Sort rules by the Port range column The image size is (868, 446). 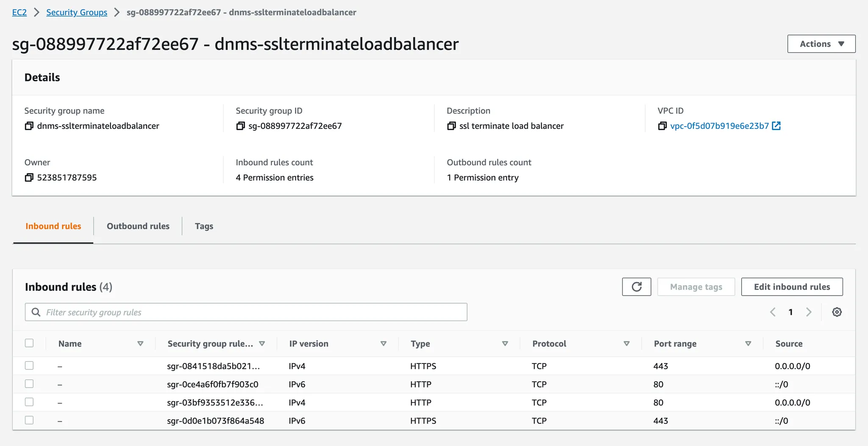[x=748, y=344]
